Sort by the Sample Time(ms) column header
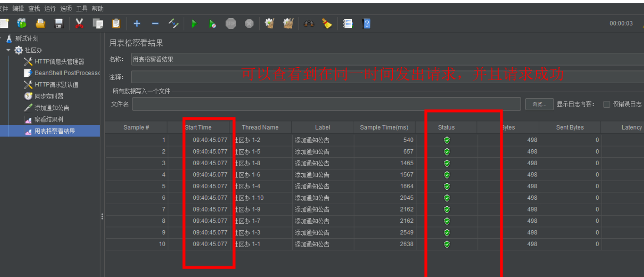 coord(384,127)
